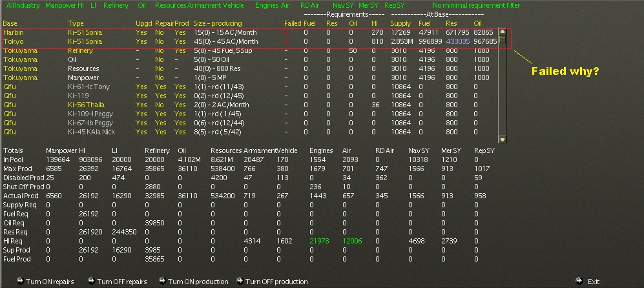Viewport: 644px width, 288px height.
Task: Click the red Failed X for Harbin
Action: coord(286,32)
